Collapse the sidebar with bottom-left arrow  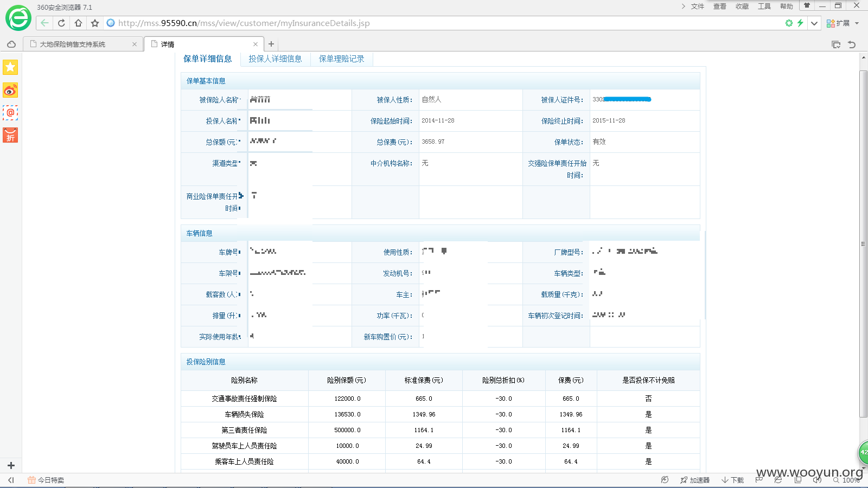tap(11, 480)
